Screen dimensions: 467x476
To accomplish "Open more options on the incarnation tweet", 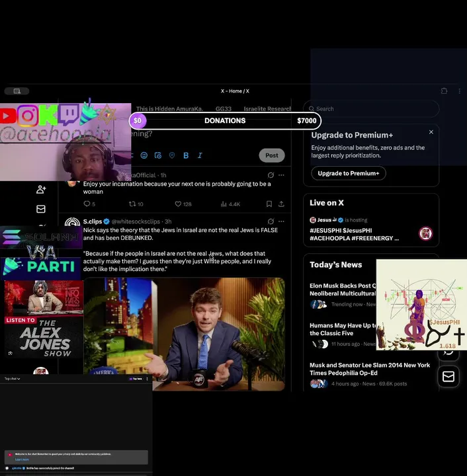I will (282, 175).
